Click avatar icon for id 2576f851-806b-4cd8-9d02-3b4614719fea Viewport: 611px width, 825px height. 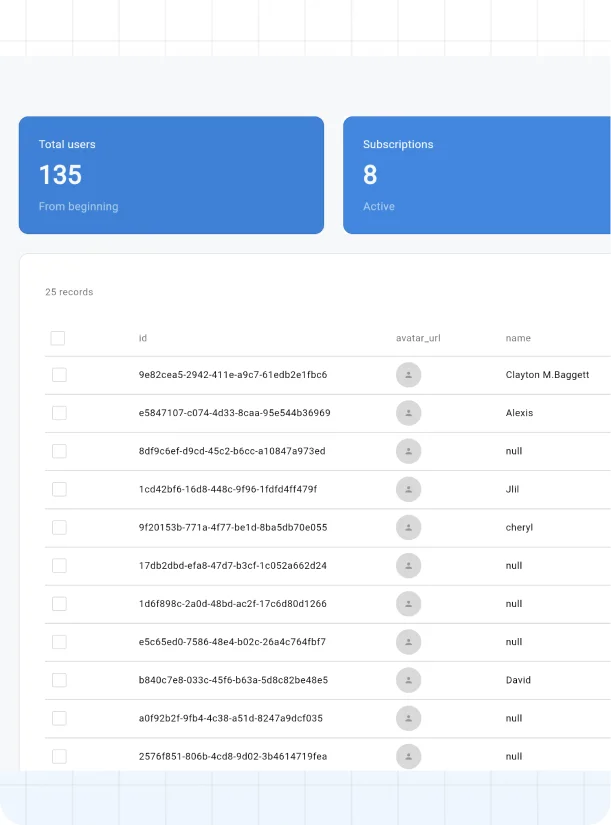(408, 756)
